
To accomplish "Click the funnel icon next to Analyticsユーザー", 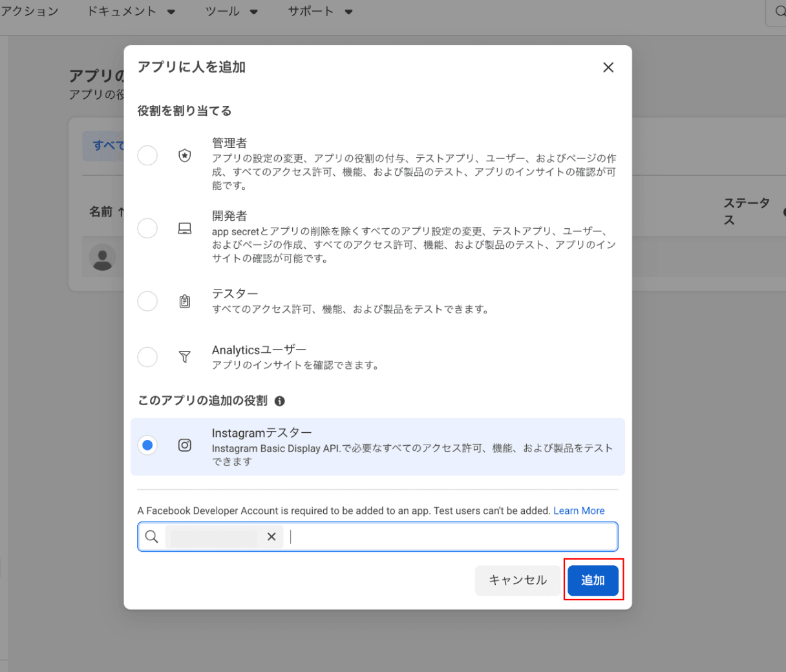I will pyautogui.click(x=184, y=357).
